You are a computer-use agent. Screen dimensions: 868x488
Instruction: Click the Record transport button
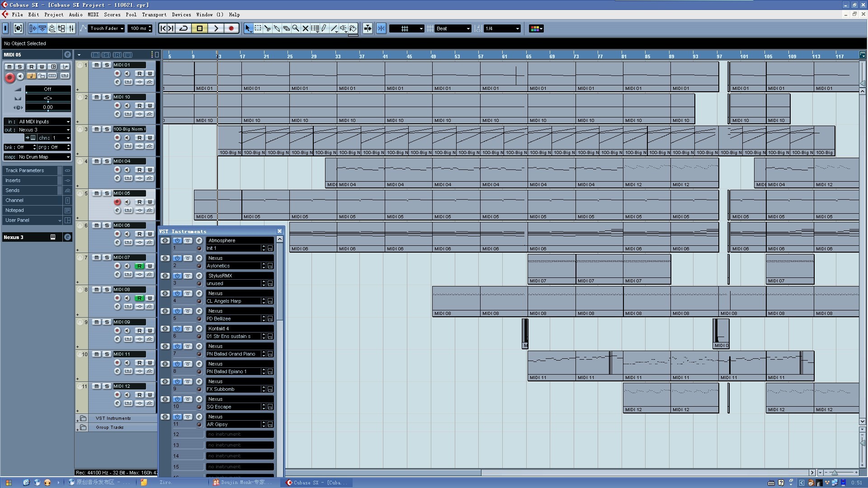pyautogui.click(x=231, y=28)
